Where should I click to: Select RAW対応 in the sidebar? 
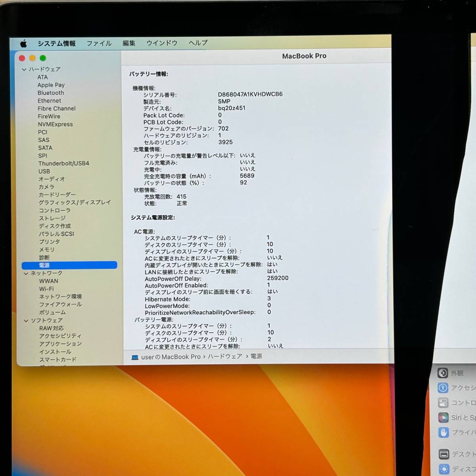(x=51, y=328)
